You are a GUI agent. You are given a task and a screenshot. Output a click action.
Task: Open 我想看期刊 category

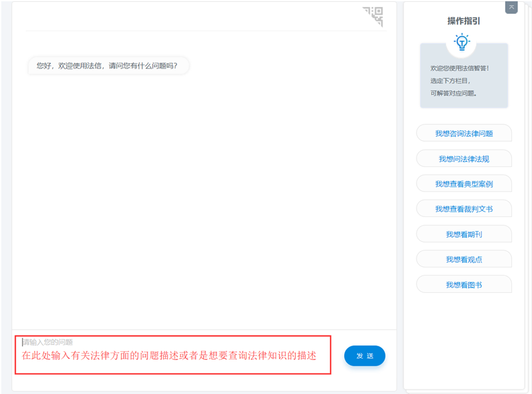(464, 235)
